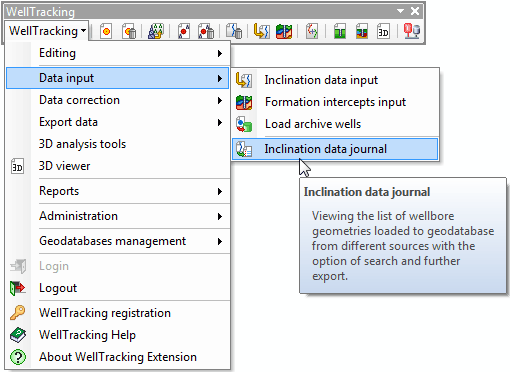This screenshot has height=372, width=510.
Task: Expand the Editing submenu
Action: coord(118,53)
